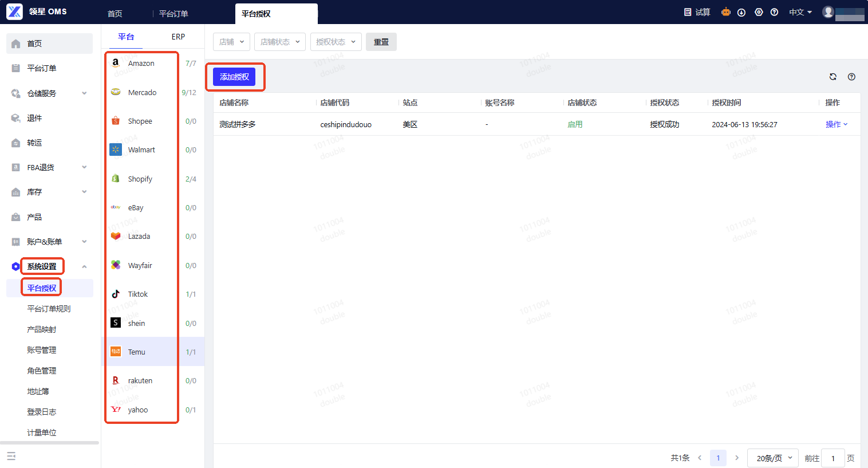Select rakuten platform logo

coord(116,380)
